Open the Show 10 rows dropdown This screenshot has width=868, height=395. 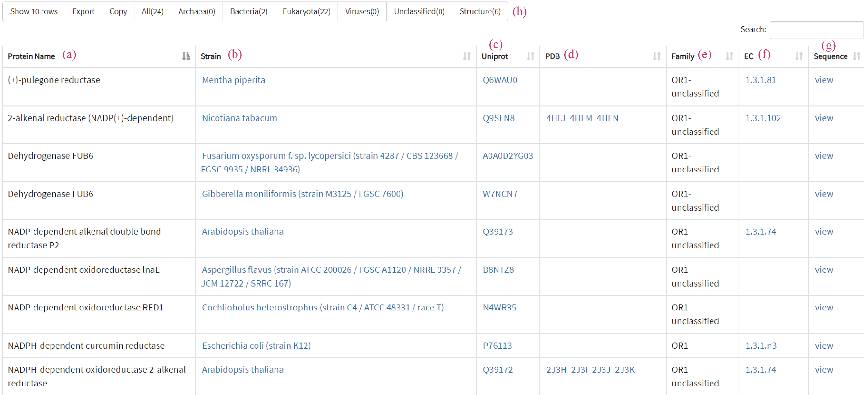click(34, 11)
